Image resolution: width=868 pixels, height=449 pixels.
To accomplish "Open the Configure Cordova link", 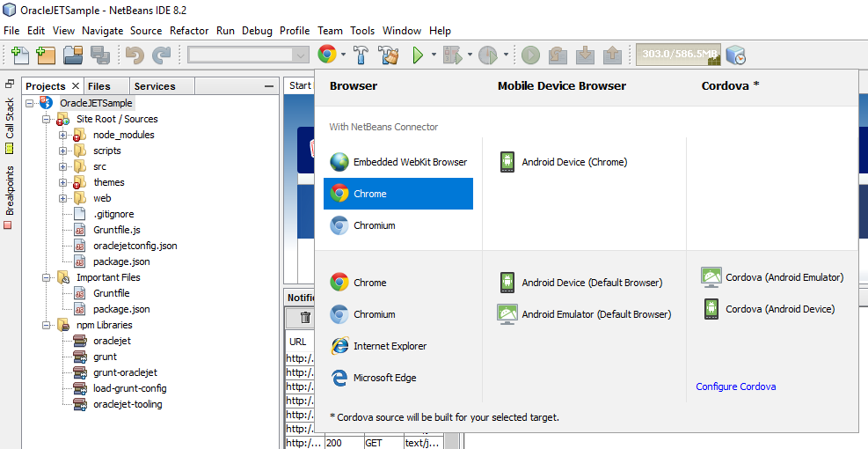I will coord(736,386).
